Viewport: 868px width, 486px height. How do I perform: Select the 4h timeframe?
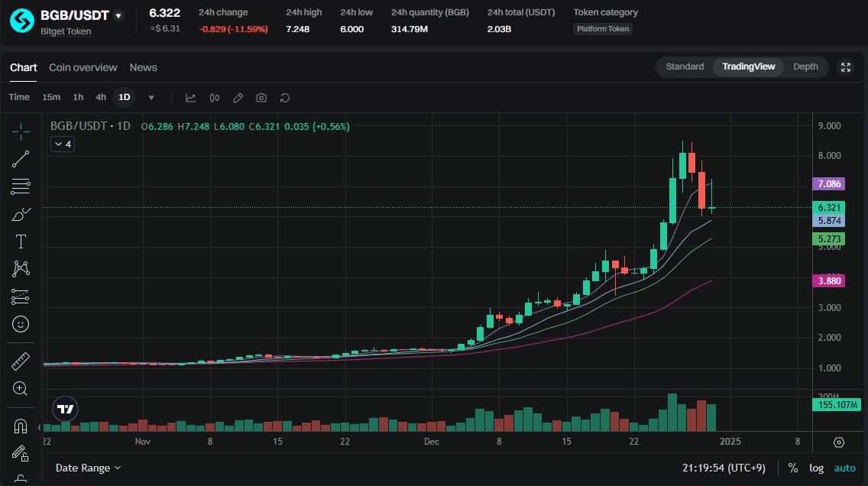click(100, 97)
